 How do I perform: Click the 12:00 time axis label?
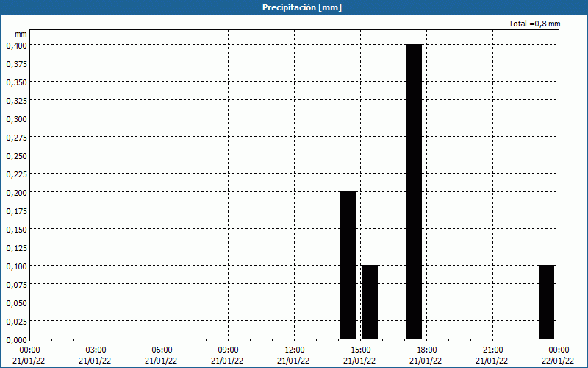point(295,350)
